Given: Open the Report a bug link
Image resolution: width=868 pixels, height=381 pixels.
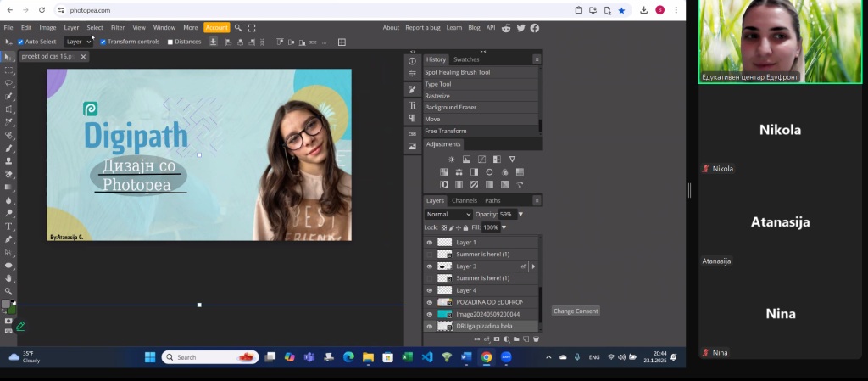Looking at the screenshot, I should (423, 28).
